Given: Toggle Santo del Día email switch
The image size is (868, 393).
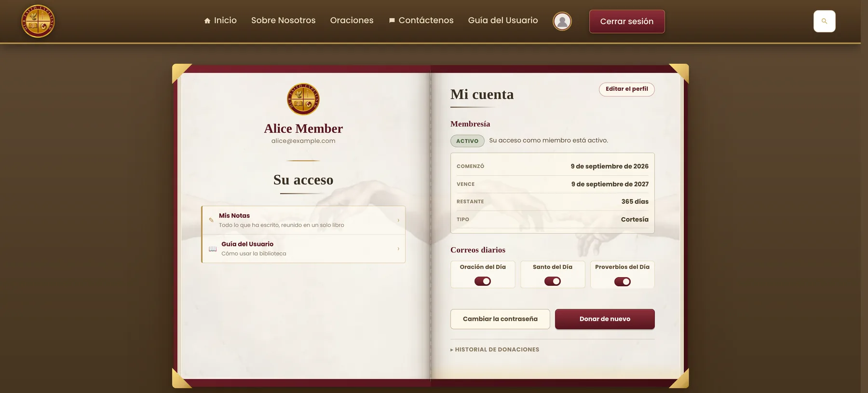Looking at the screenshot, I should 553,281.
